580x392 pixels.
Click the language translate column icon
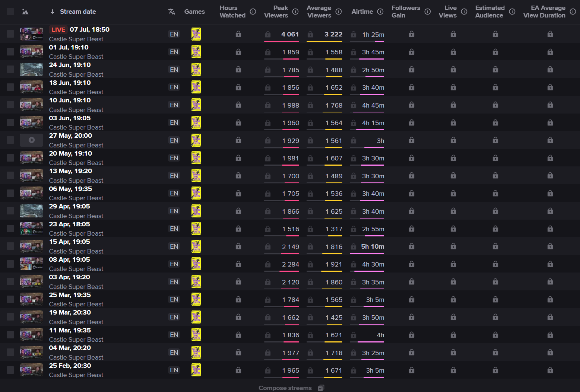pyautogui.click(x=172, y=12)
